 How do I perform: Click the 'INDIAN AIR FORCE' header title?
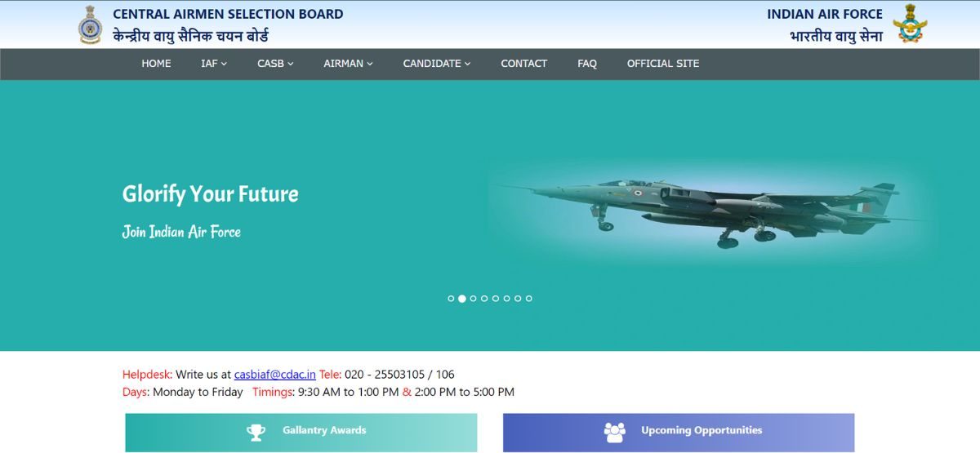point(825,14)
